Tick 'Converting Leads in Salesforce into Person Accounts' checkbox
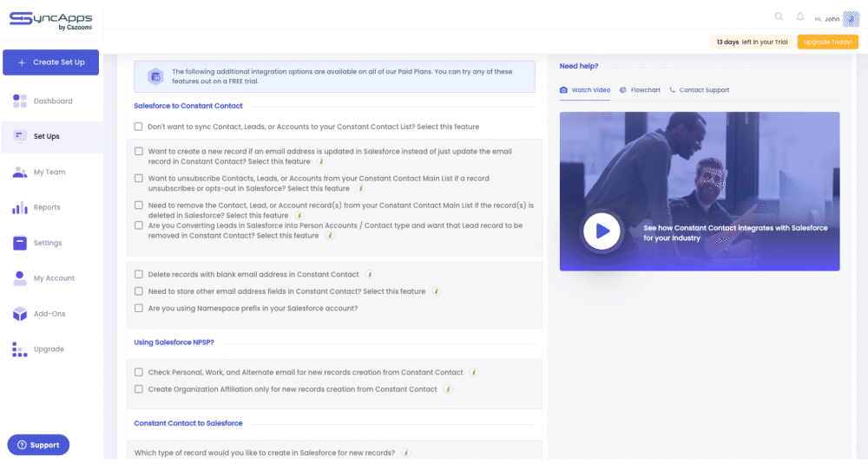The height and width of the screenshot is (470, 868). pyautogui.click(x=139, y=225)
